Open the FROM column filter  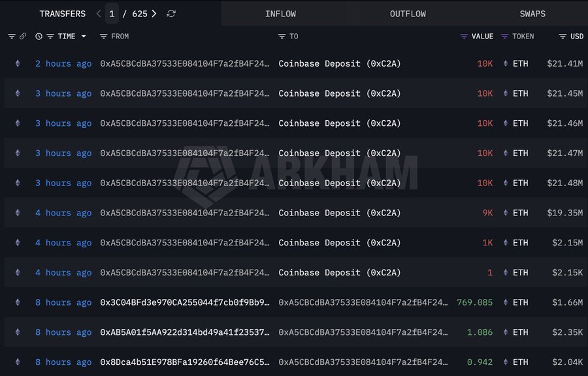coord(104,37)
